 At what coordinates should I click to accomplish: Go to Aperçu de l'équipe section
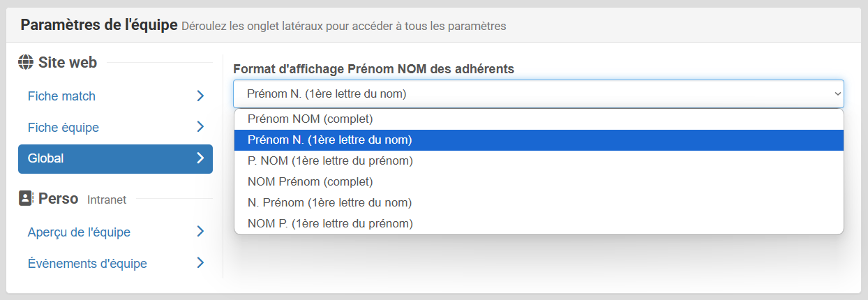tap(79, 232)
